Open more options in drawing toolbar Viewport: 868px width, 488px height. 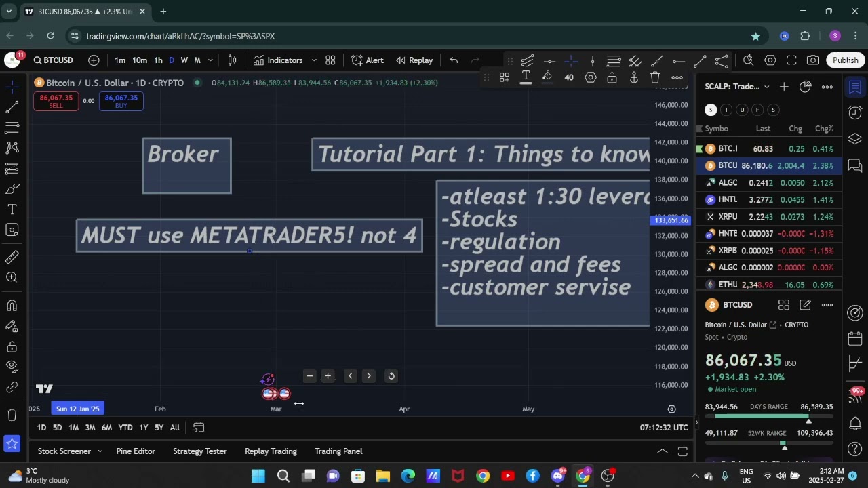pyautogui.click(x=677, y=77)
